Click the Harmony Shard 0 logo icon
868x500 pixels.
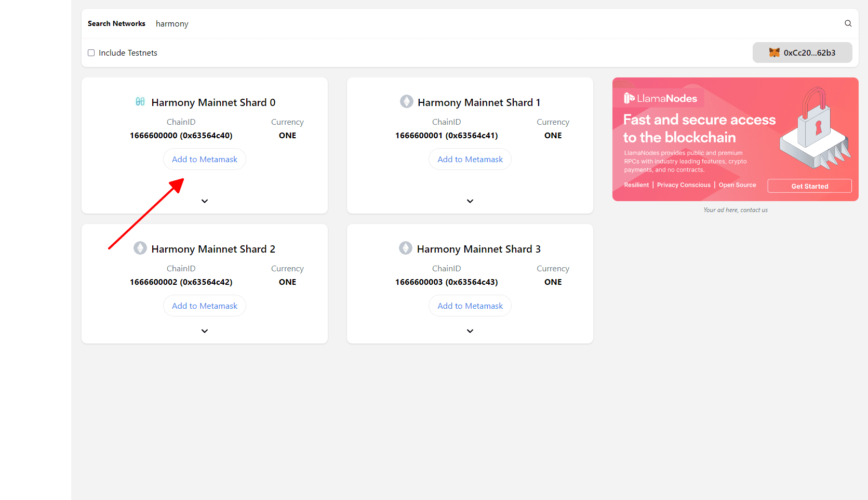pyautogui.click(x=140, y=101)
